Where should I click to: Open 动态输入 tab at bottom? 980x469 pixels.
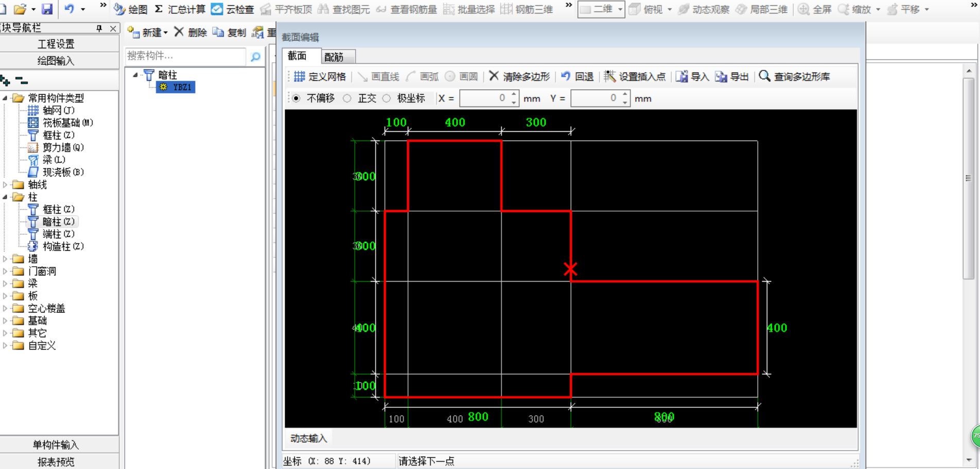308,438
